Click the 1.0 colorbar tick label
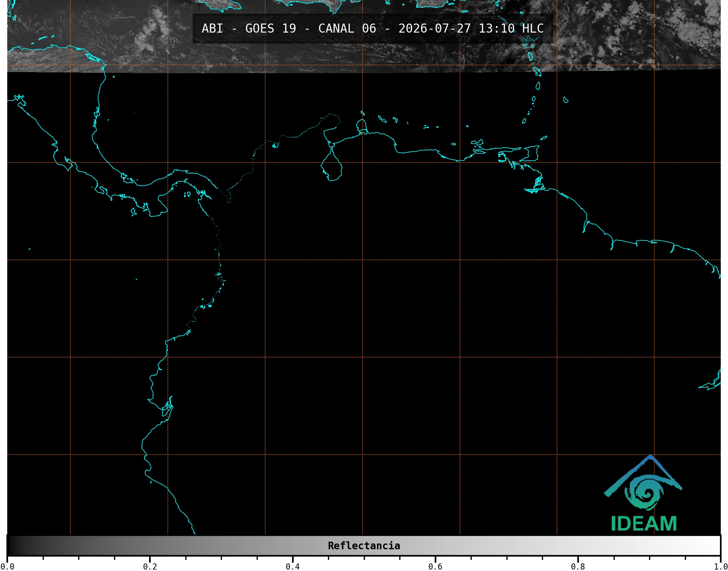 pyautogui.click(x=720, y=566)
